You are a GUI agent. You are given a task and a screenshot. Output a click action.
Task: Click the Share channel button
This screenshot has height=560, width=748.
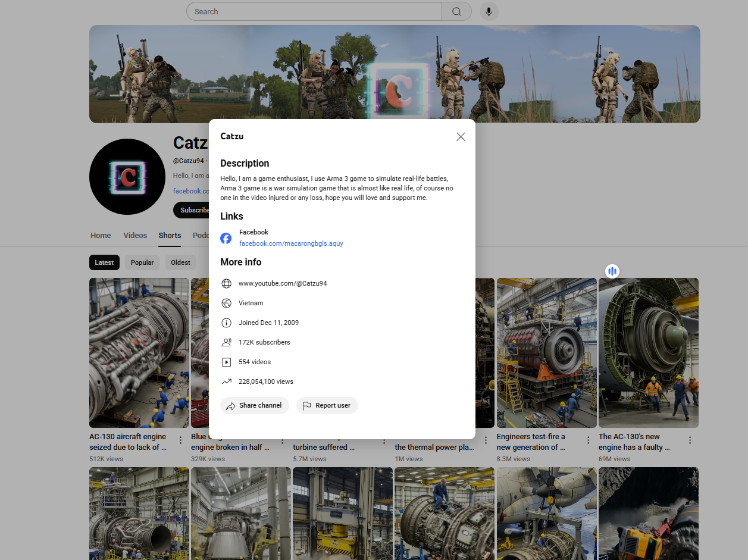255,405
